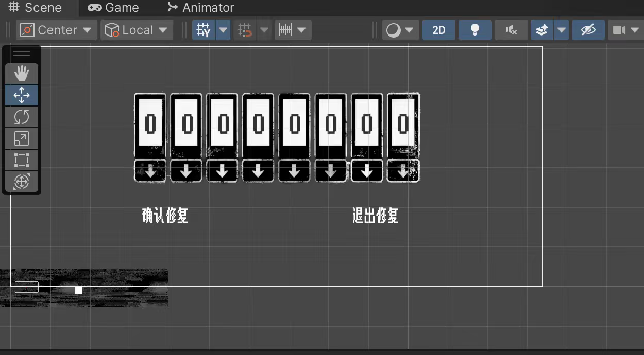Click the 退出修复 button

coord(375,216)
